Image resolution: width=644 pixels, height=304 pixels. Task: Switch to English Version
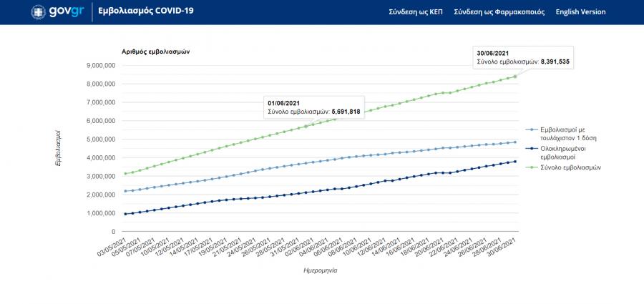[580, 12]
